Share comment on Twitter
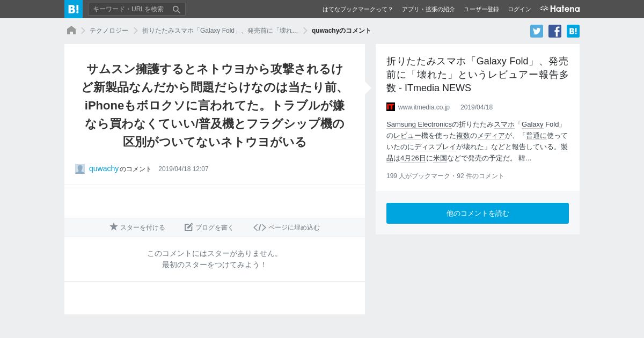Viewport: 644px width, 338px height. point(537,31)
